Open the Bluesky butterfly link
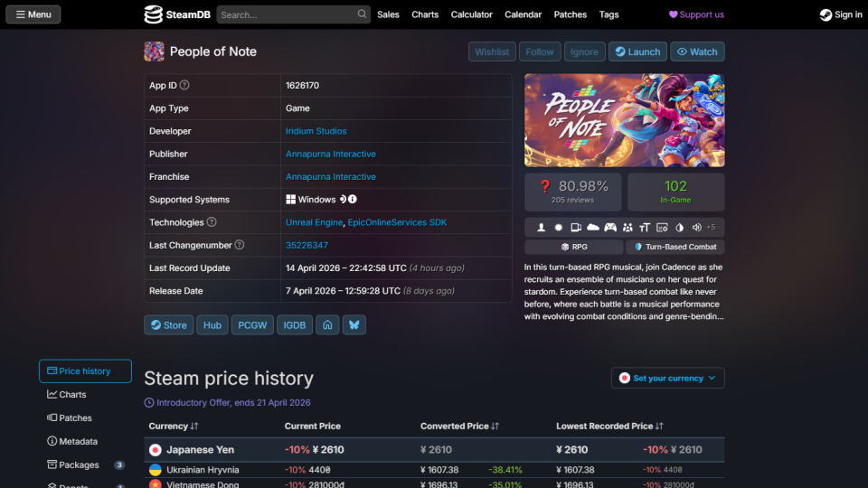 (354, 325)
